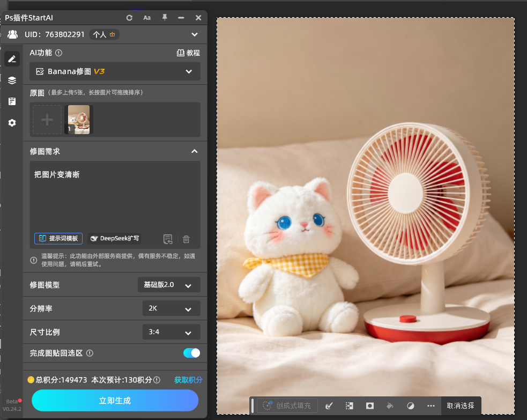527x420 pixels.
Task: Click the Beta version label
Action: tap(12, 402)
